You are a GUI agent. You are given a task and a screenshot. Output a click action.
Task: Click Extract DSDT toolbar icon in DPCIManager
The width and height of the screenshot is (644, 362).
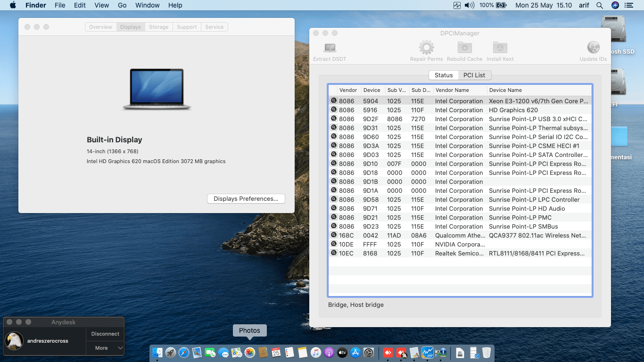(330, 48)
